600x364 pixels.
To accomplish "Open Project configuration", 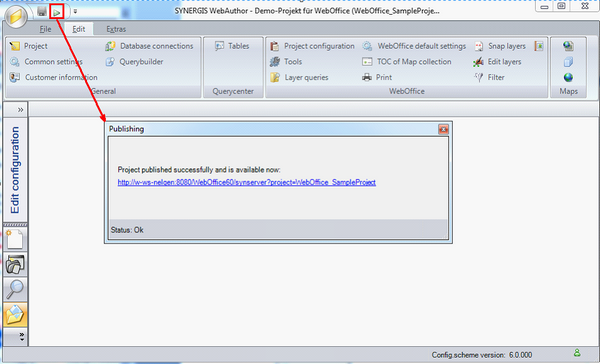I will (312, 46).
